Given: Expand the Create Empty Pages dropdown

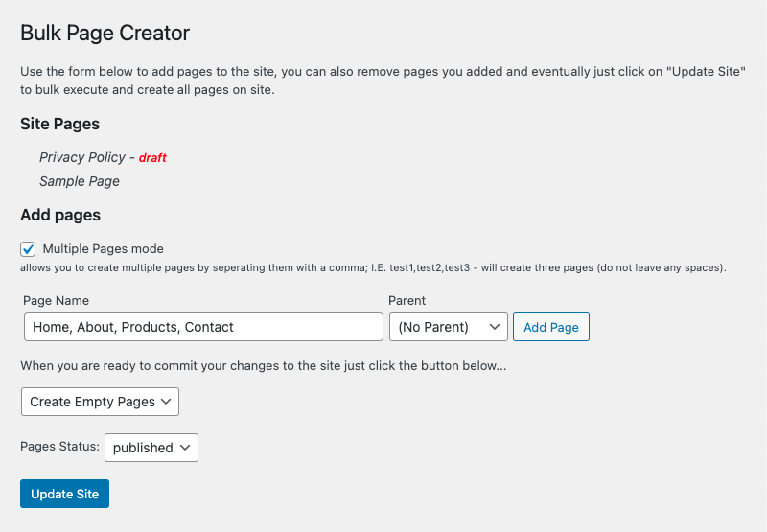Looking at the screenshot, I should [x=100, y=402].
